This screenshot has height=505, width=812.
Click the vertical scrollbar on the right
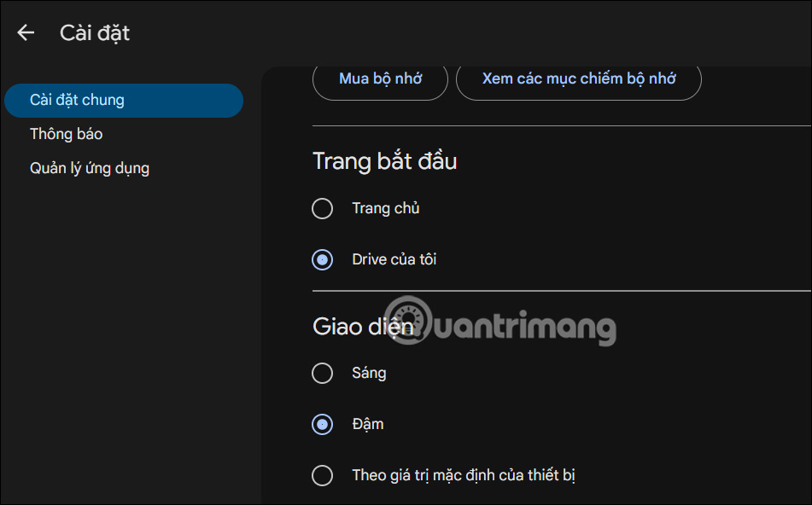[x=807, y=256]
